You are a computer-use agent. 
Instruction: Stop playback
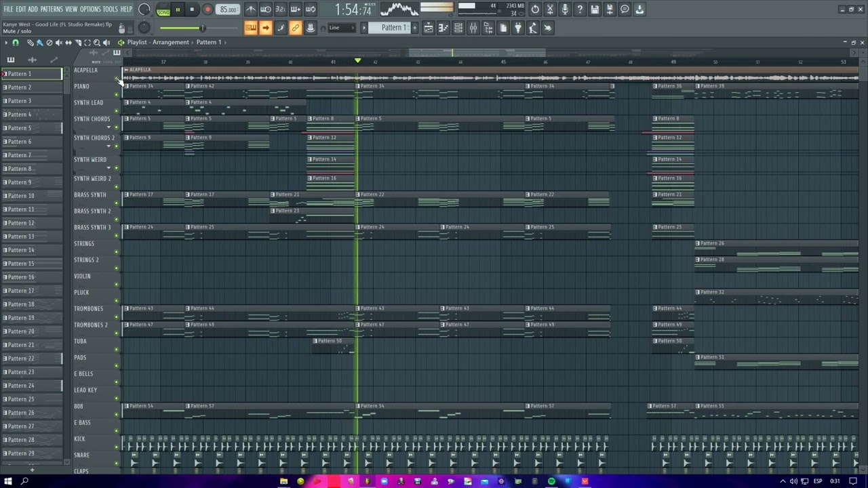coord(193,9)
